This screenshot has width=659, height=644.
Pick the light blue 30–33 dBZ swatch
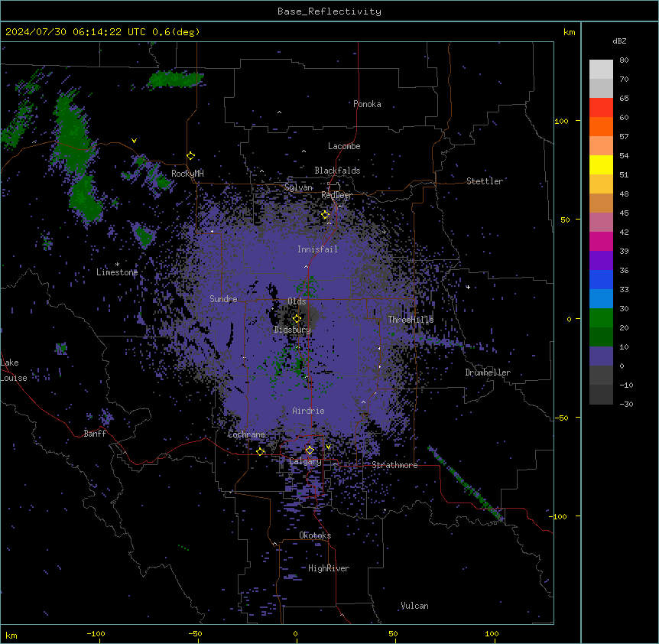coord(601,299)
